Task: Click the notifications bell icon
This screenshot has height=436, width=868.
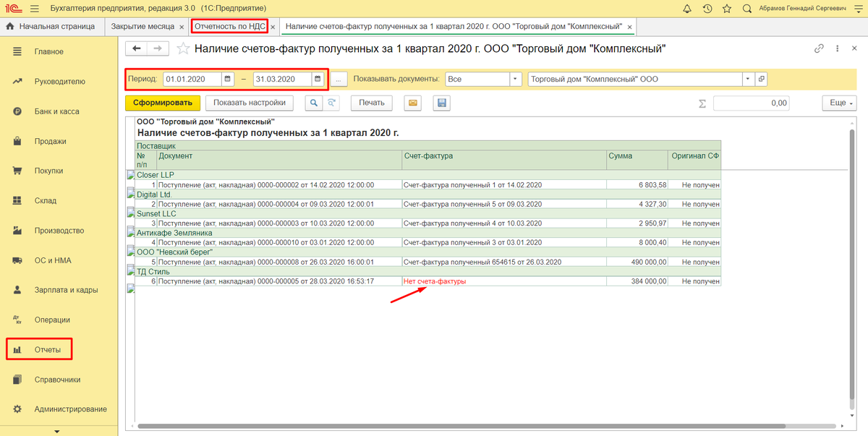Action: point(686,9)
